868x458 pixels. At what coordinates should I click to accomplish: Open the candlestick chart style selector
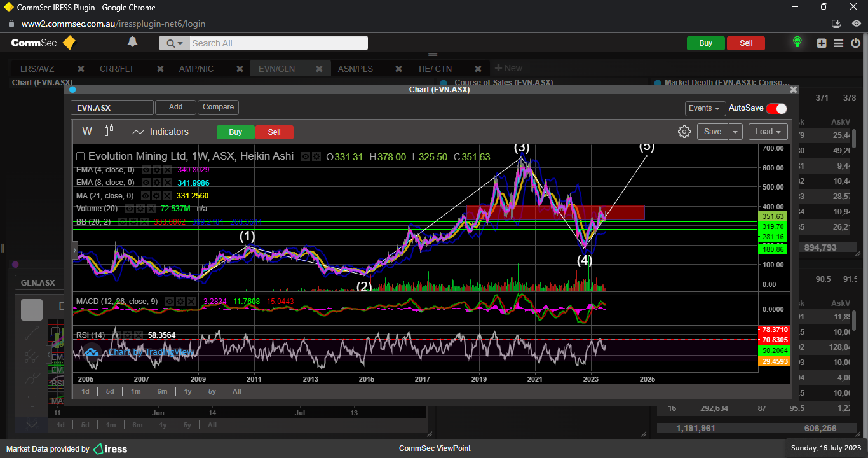(109, 131)
